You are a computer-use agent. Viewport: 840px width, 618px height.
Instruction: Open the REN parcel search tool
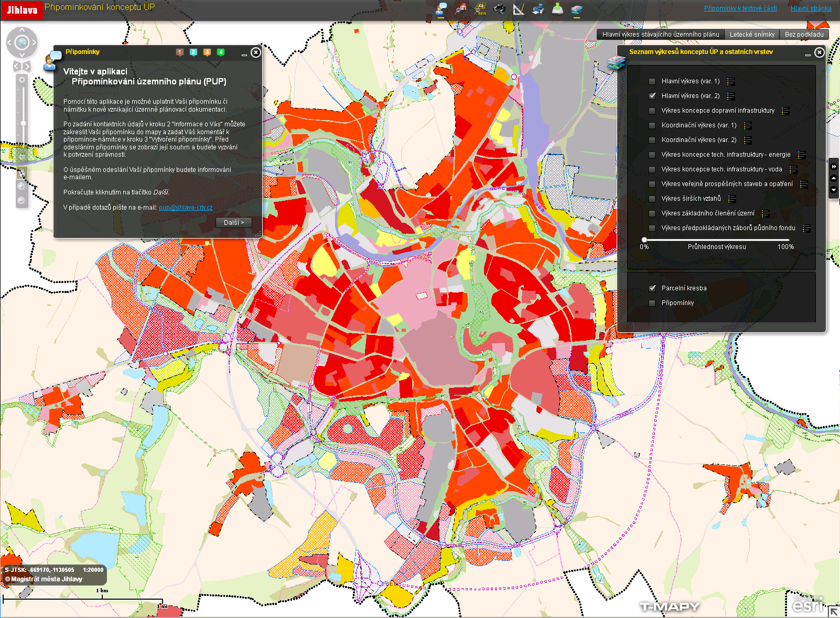click(480, 9)
